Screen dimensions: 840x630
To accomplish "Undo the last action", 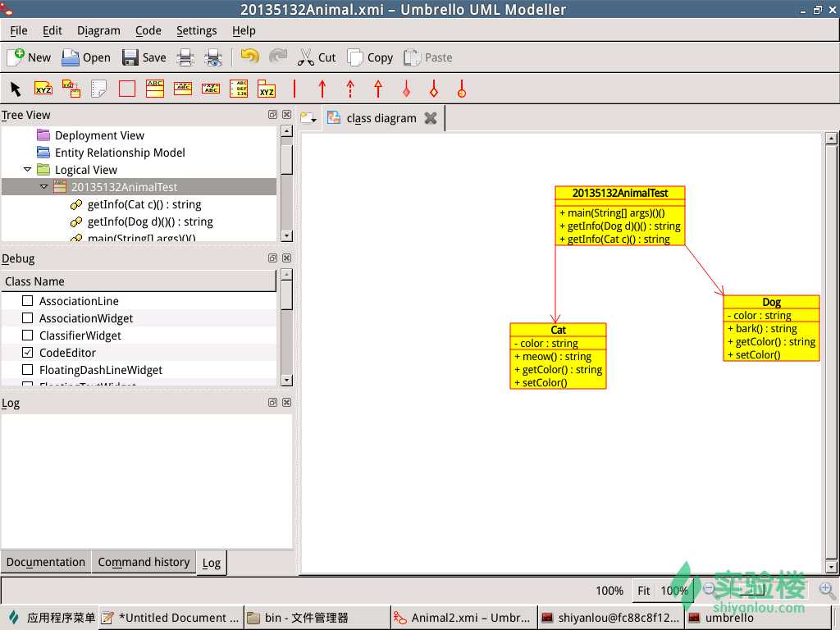I will [249, 57].
